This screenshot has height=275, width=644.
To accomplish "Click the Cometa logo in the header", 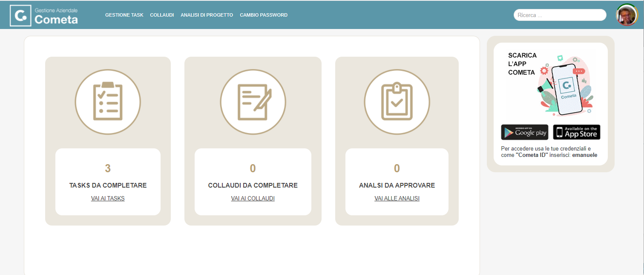I will [44, 15].
